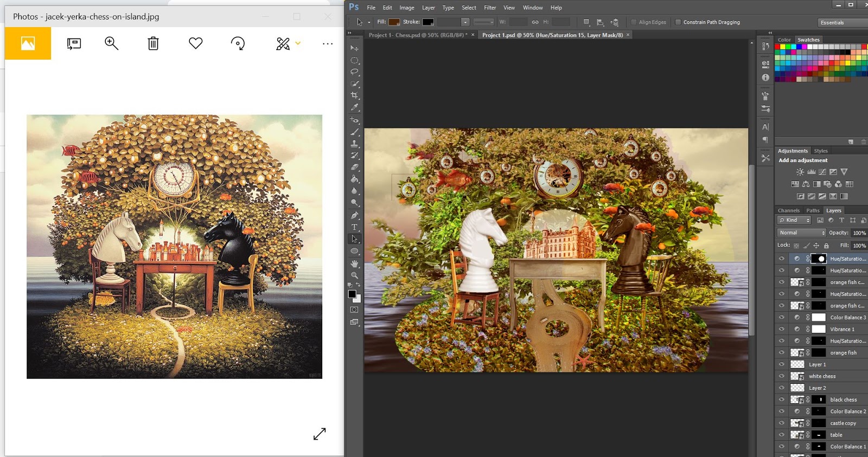Open the stroke line style dropdown
868x457 pixels.
pos(483,22)
